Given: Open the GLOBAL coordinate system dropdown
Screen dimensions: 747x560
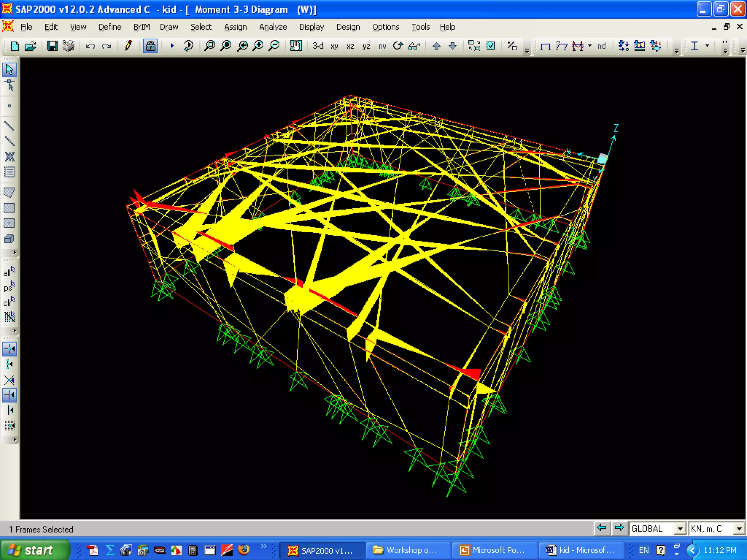Looking at the screenshot, I should pos(680,528).
